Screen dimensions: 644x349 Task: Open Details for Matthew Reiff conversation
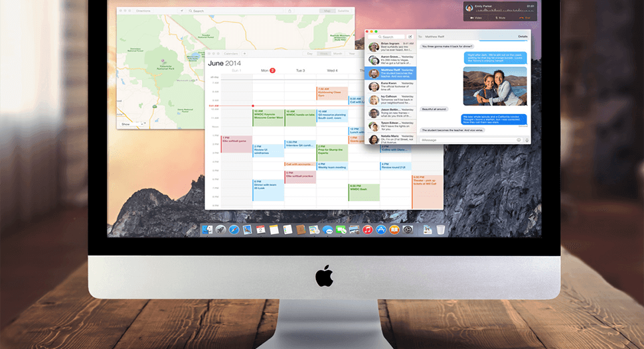pos(523,36)
